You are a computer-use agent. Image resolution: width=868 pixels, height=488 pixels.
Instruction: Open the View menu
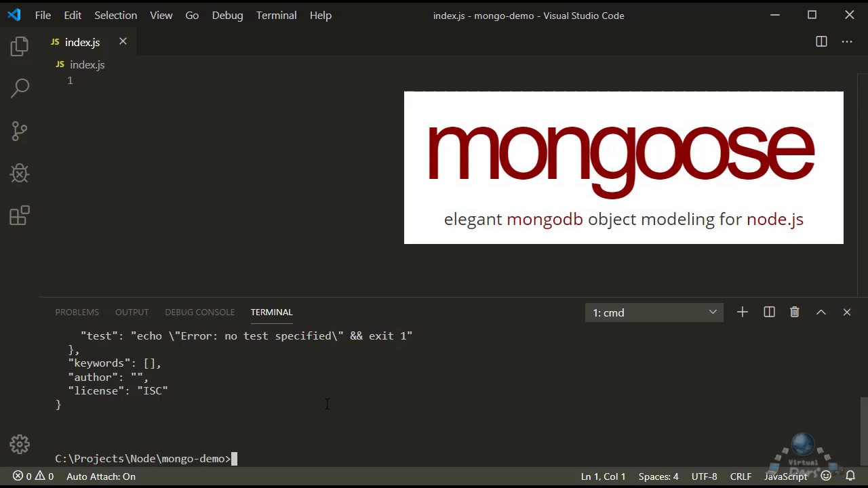point(161,15)
